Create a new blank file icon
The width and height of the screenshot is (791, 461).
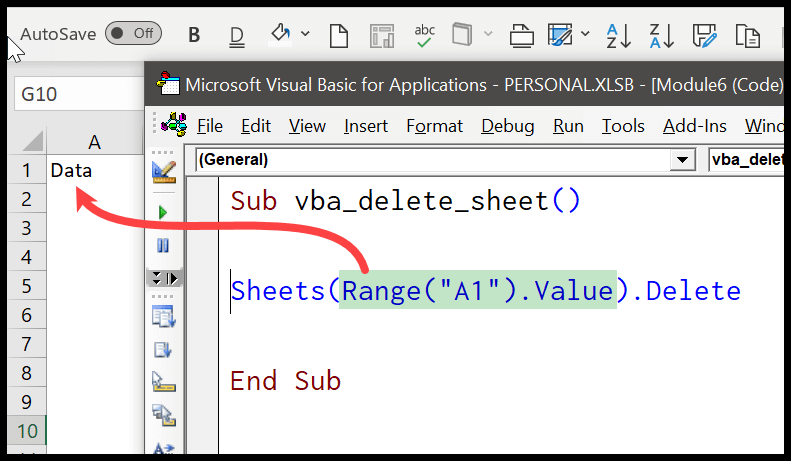pos(339,35)
